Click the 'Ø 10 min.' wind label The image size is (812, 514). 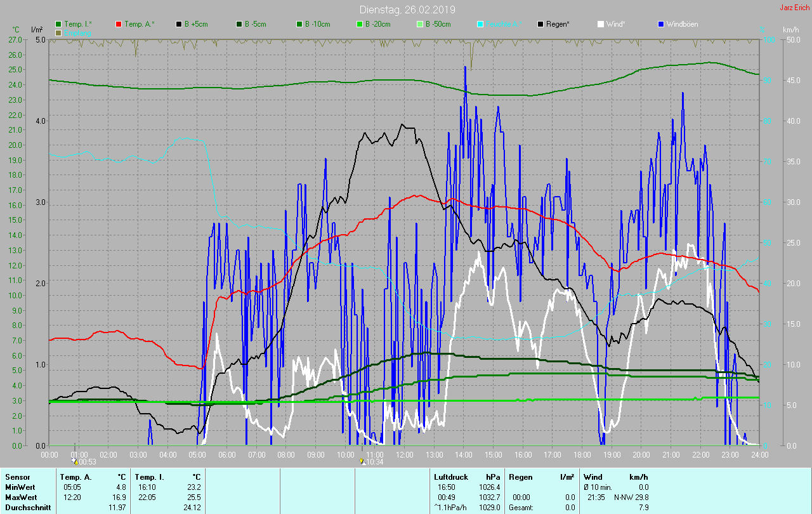[x=598, y=487]
